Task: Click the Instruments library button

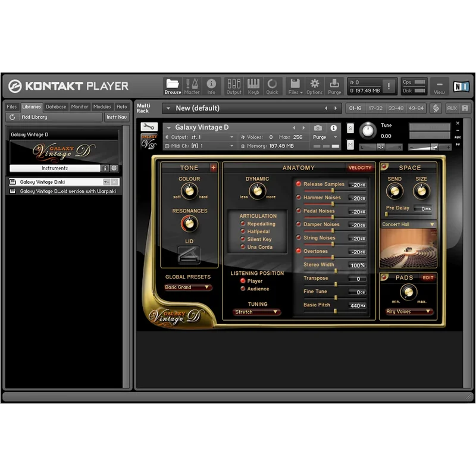Action: [55, 168]
